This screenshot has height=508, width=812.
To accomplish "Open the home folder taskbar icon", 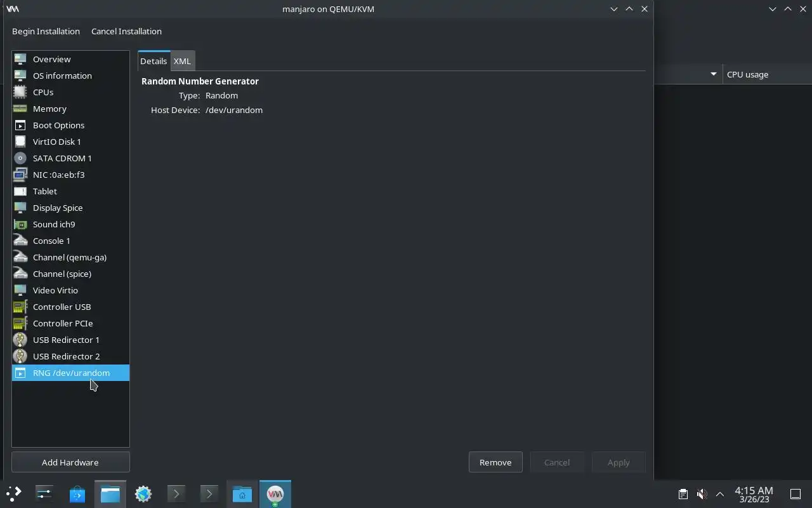I will pos(242,493).
